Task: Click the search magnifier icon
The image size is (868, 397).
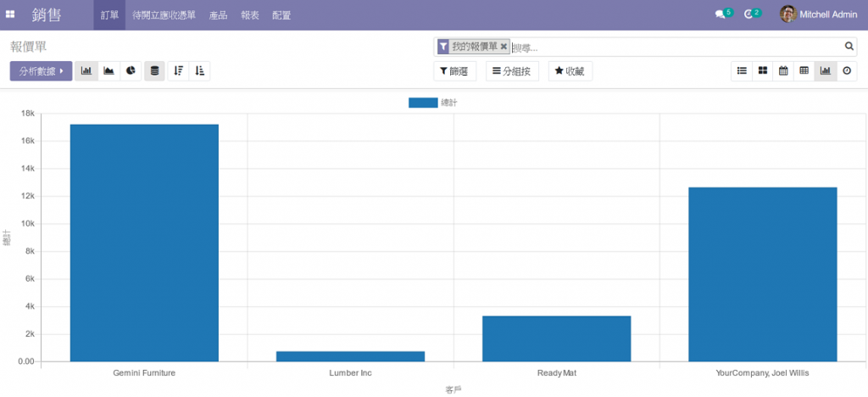Action: (x=849, y=47)
